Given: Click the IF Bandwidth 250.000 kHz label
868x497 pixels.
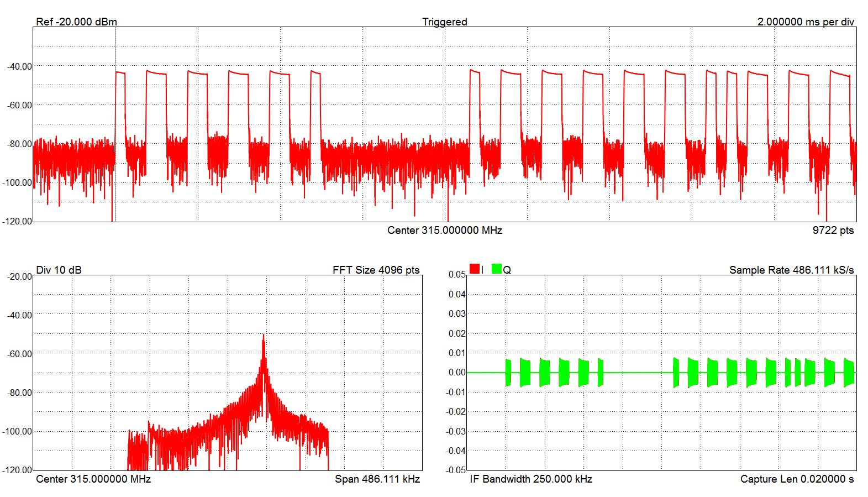Looking at the screenshot, I should click(531, 479).
